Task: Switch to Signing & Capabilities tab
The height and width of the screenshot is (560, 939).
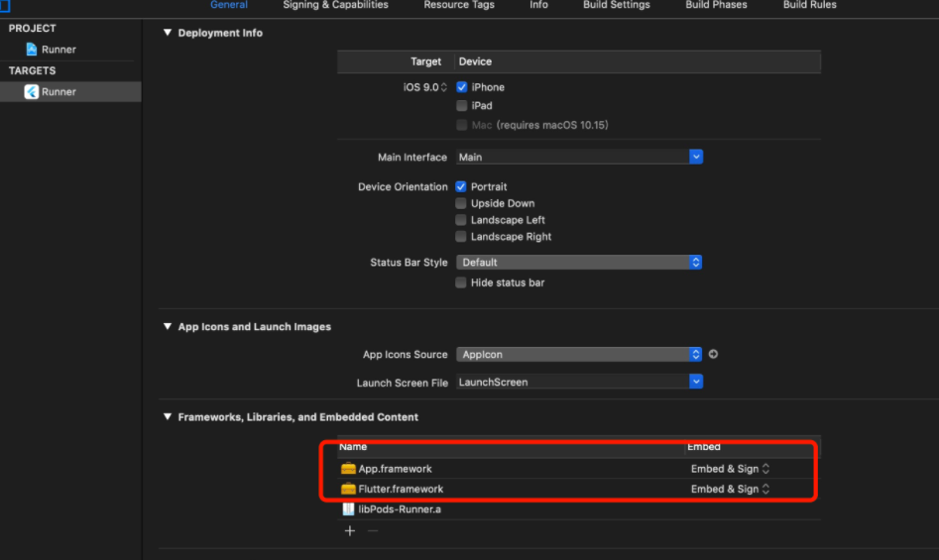Action: click(x=335, y=5)
